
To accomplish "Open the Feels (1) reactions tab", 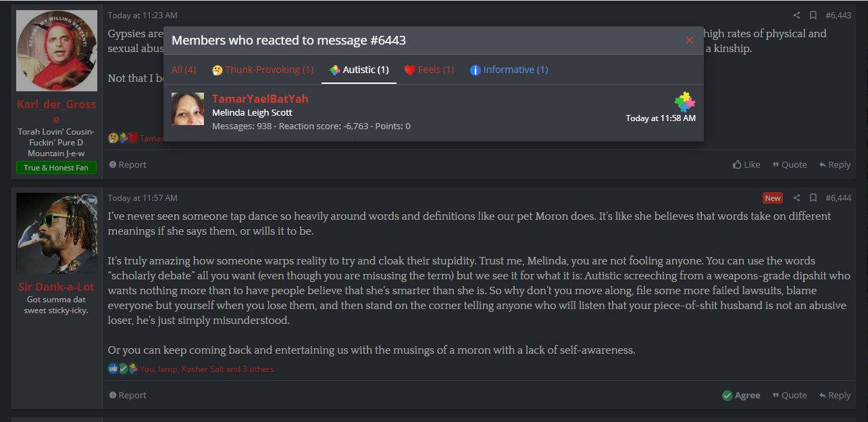I will (x=429, y=70).
